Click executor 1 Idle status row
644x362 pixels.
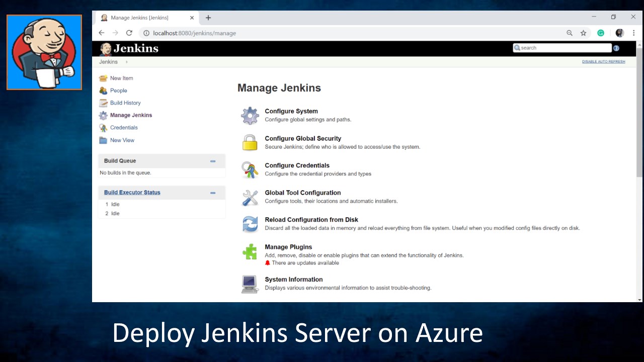pos(162,205)
